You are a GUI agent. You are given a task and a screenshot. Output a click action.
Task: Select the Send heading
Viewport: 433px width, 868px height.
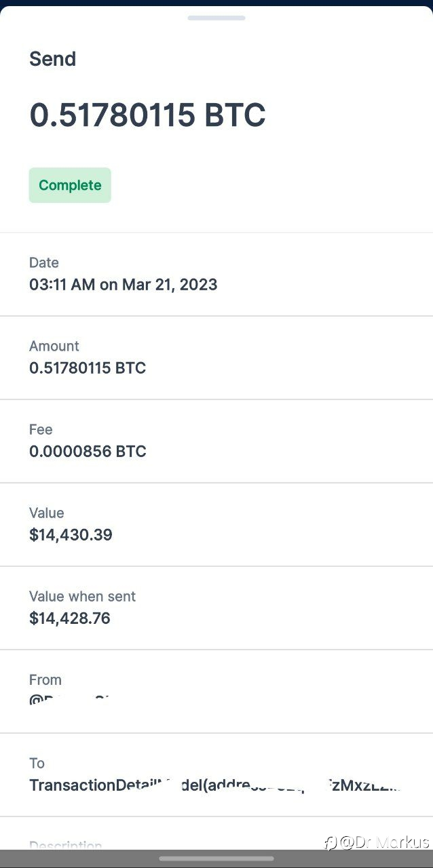pyautogui.click(x=53, y=59)
